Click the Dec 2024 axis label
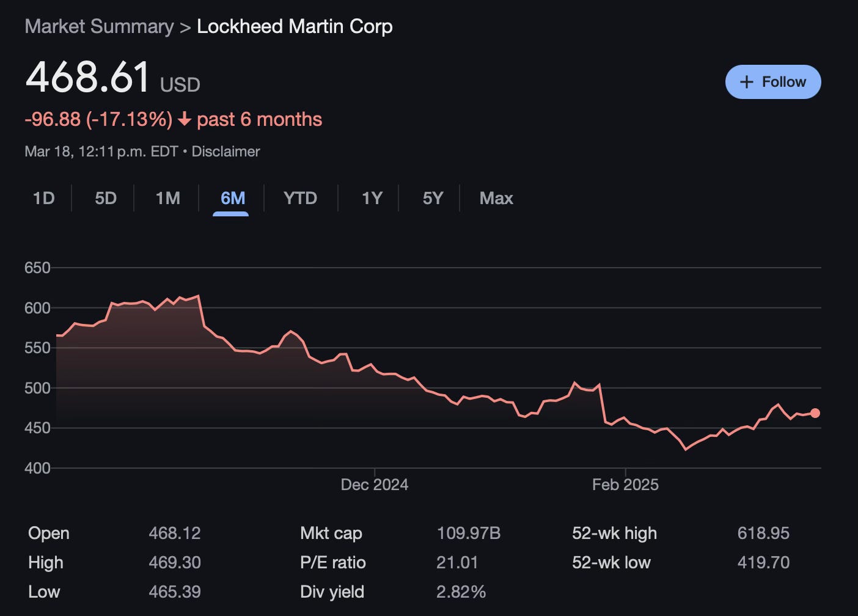The width and height of the screenshot is (858, 616). tap(374, 485)
